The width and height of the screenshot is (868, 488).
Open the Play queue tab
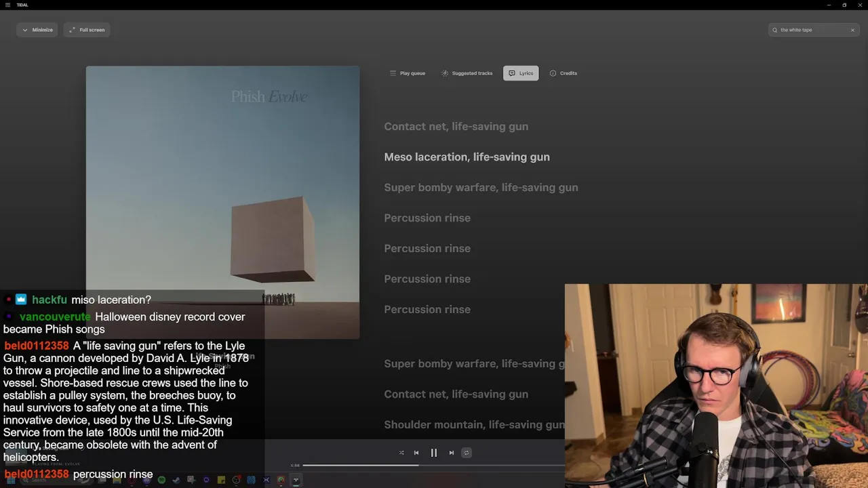(408, 73)
